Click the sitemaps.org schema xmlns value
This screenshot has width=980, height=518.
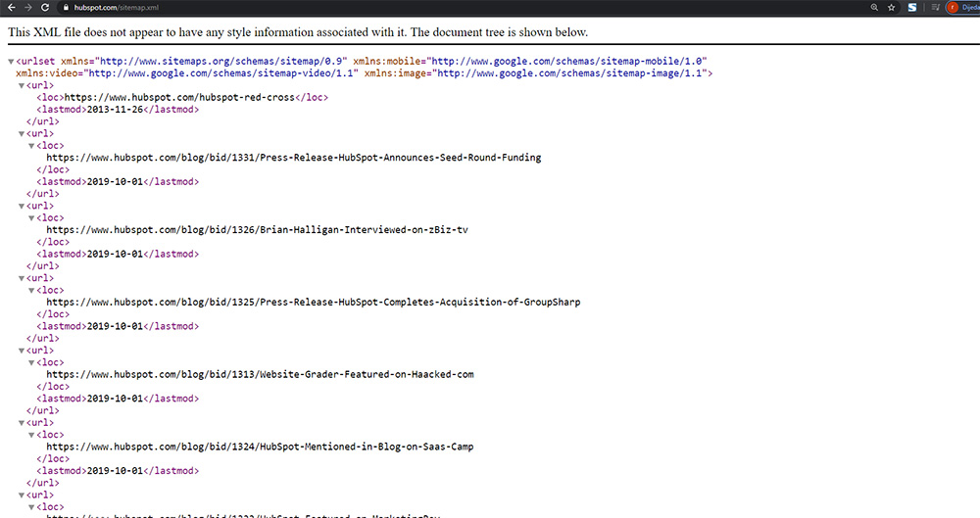[220, 62]
